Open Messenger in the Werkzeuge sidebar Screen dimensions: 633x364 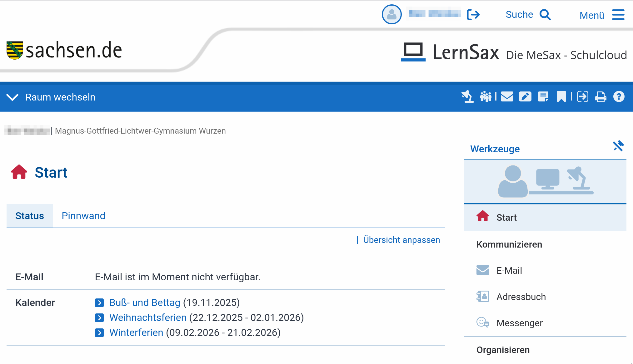[519, 323]
